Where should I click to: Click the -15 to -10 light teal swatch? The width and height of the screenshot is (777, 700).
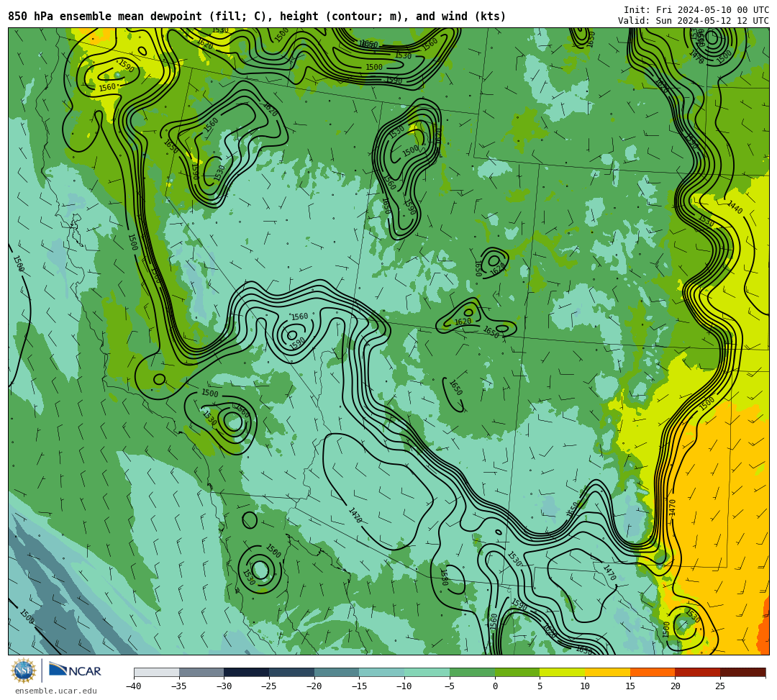[382, 672]
